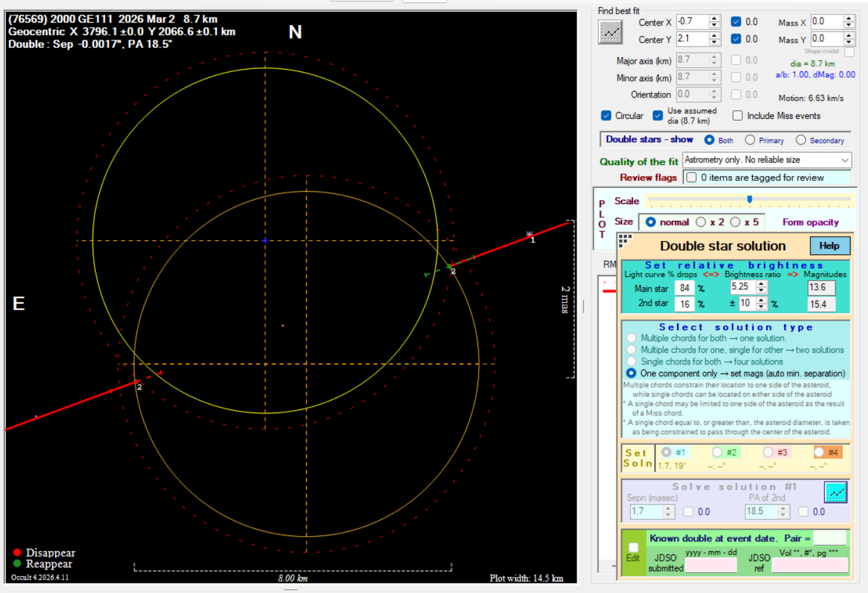Set plot Size to x 2
The height and width of the screenshot is (593, 868).
point(701,222)
